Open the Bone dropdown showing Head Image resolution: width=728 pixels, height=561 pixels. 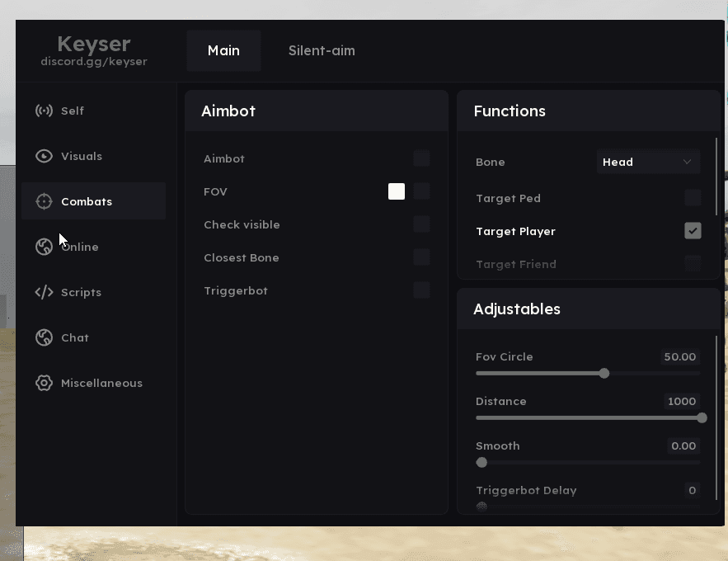click(x=647, y=162)
